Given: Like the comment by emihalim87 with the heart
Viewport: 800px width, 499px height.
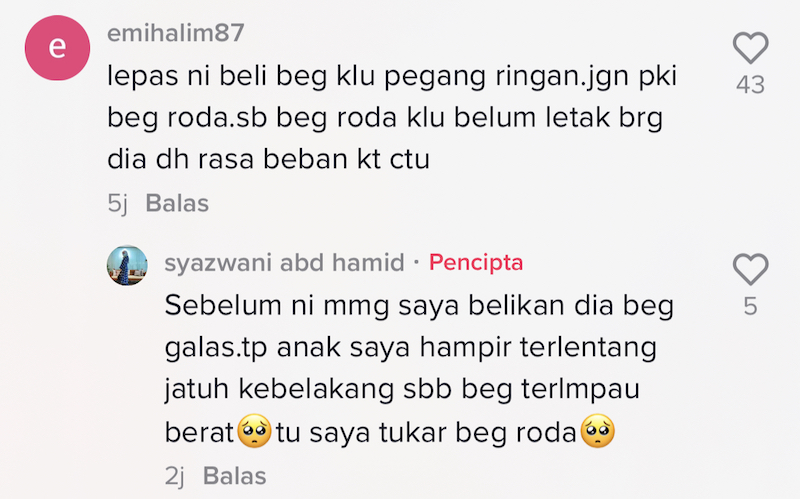Looking at the screenshot, I should 751,48.
